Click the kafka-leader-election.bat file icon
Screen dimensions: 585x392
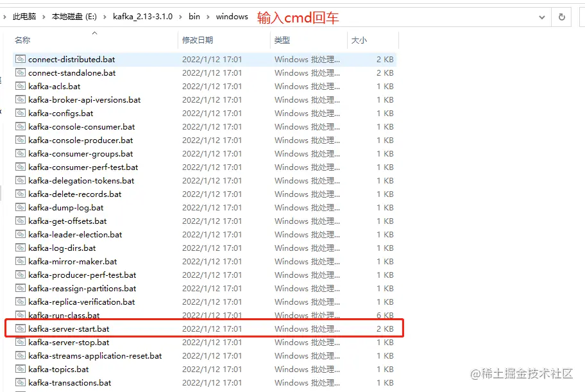(x=21, y=234)
